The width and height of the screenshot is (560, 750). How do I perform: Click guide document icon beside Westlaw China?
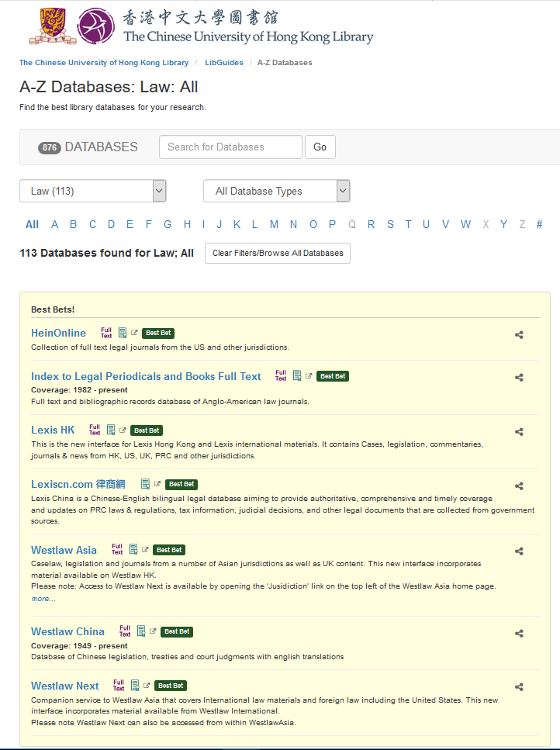pos(141,631)
